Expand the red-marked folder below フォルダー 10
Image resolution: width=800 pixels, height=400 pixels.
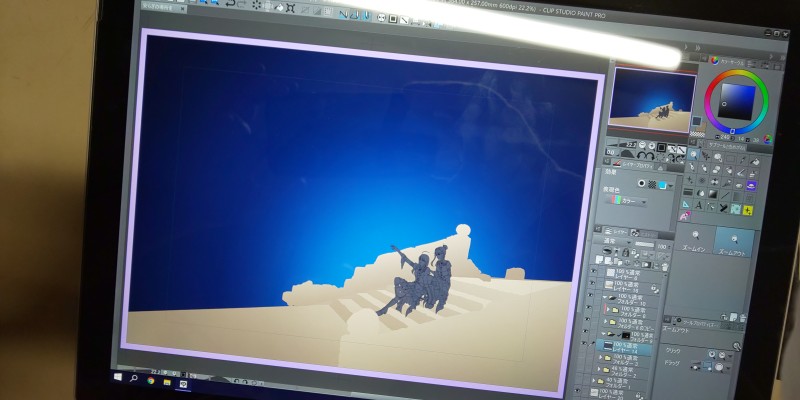[x=608, y=309]
